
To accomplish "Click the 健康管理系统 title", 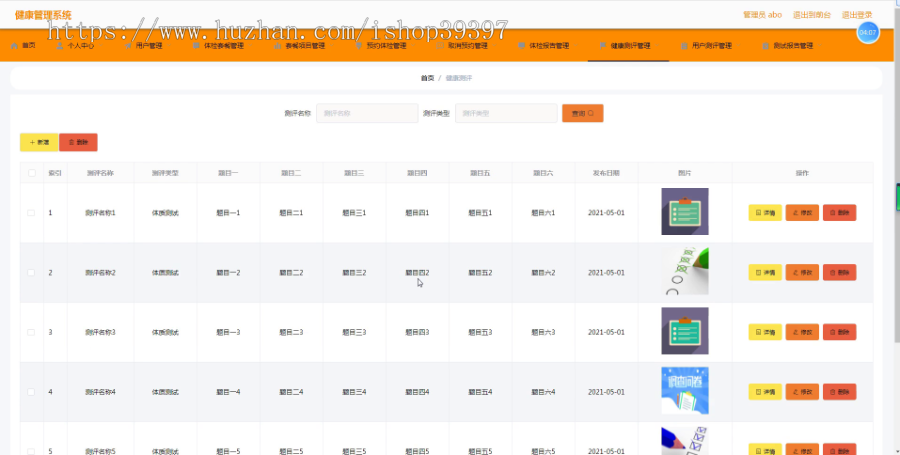I will point(43,15).
